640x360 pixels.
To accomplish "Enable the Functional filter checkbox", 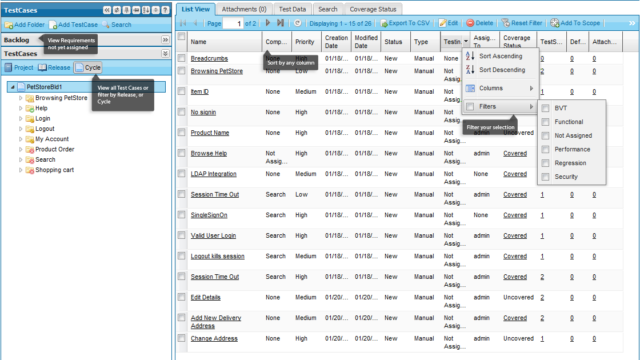I will 545,122.
